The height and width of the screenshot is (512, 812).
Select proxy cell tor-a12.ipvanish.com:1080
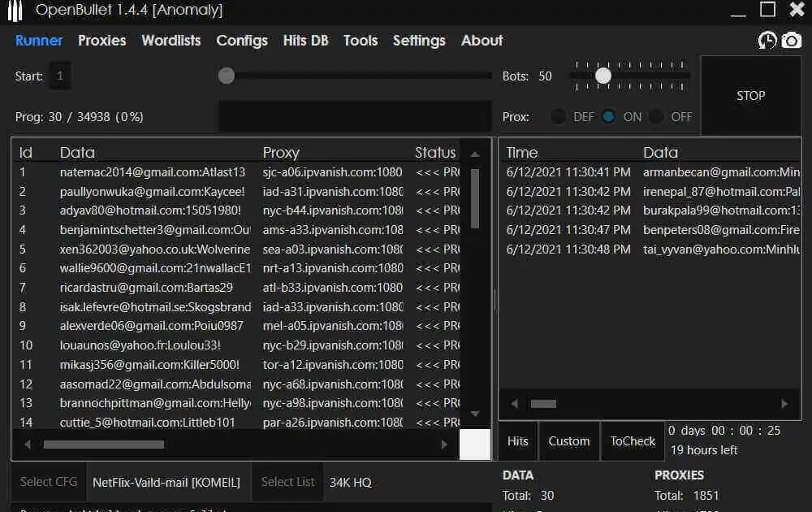tap(332, 365)
